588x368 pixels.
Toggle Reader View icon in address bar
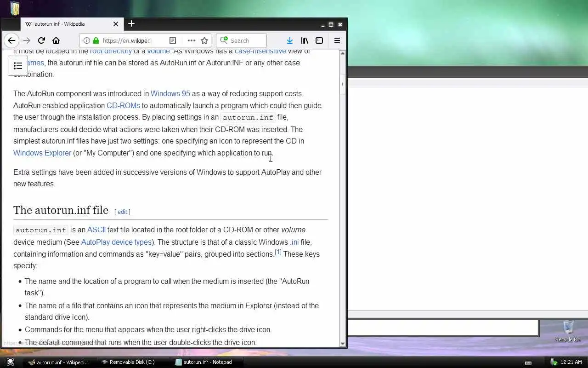173,40
